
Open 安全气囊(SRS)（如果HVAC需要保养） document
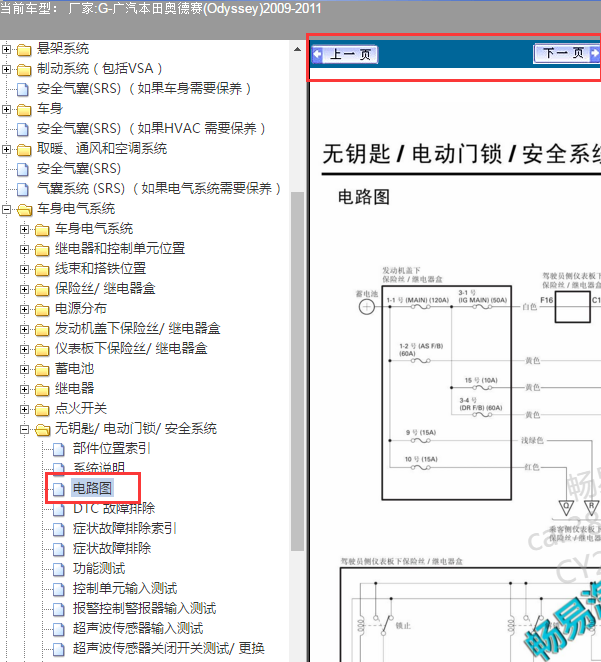pyautogui.click(x=151, y=128)
